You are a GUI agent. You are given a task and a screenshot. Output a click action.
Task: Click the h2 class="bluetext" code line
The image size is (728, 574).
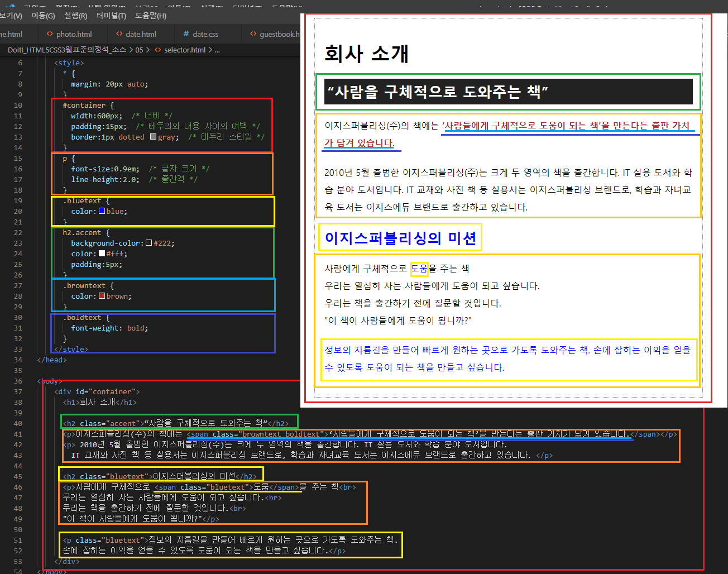pos(160,476)
